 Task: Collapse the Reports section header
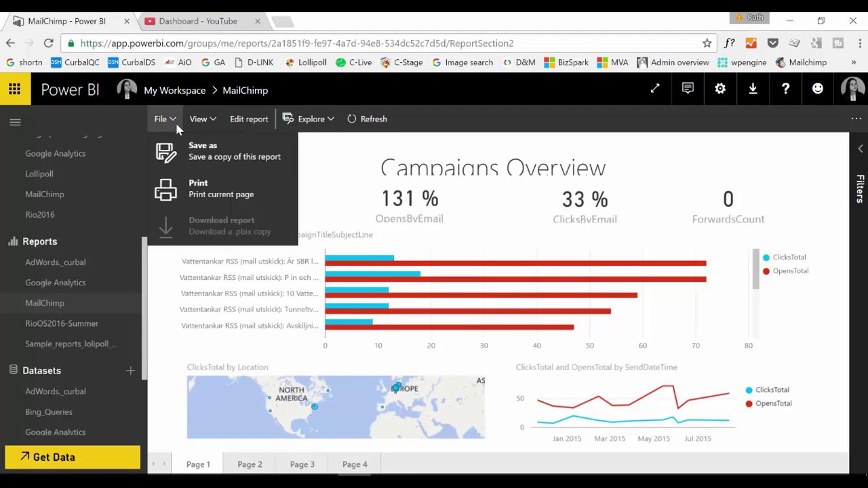pos(39,241)
